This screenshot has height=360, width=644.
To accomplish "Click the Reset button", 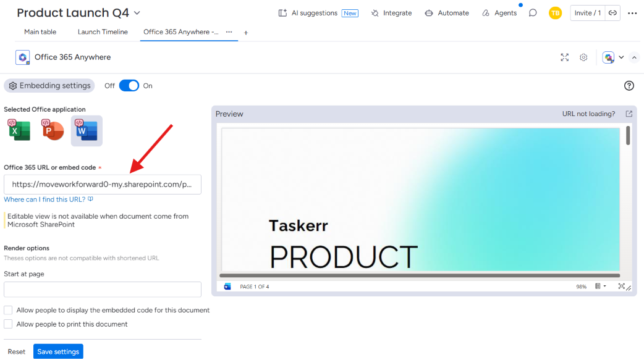I will [17, 352].
